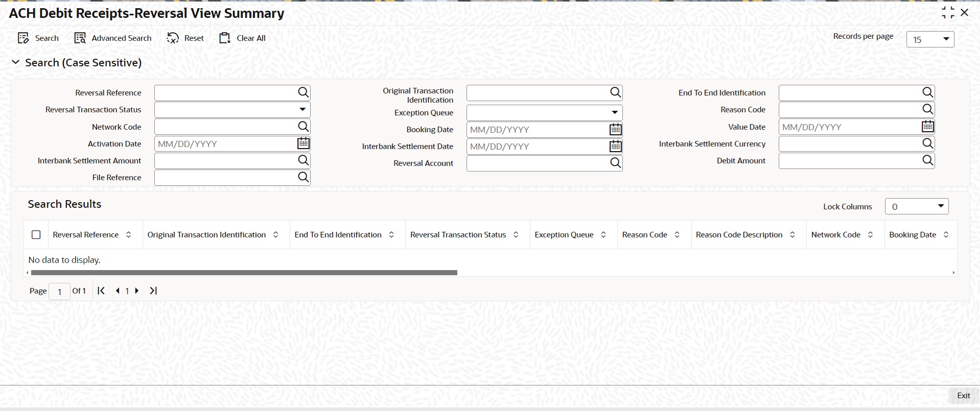This screenshot has width=980, height=411.
Task: Open calendar for Value Date
Action: coord(928,127)
